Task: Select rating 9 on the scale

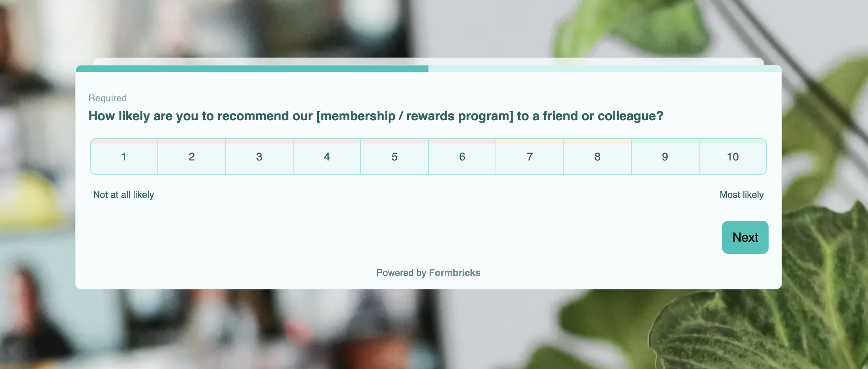Action: [x=665, y=157]
